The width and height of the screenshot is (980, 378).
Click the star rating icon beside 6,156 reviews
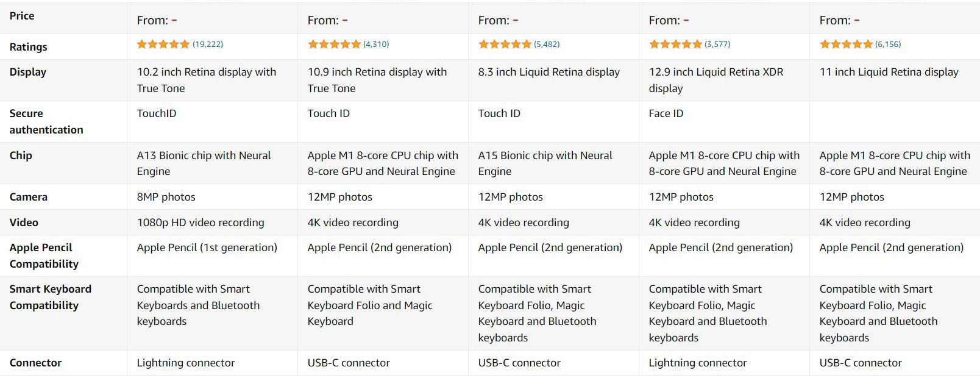pos(846,44)
